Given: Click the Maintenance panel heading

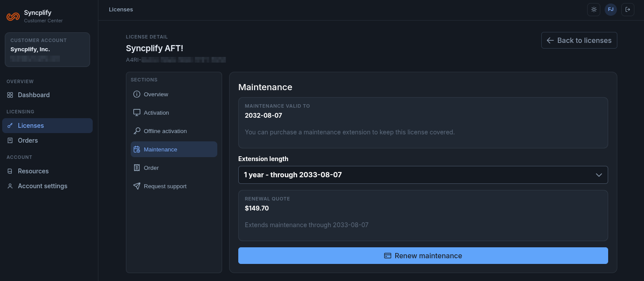Looking at the screenshot, I should 265,87.
